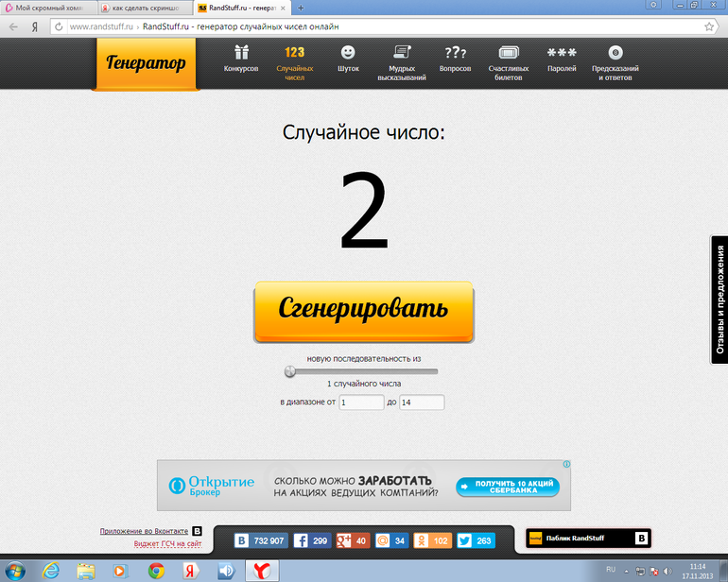Open the Паролей password generator
The image size is (728, 582).
[x=562, y=59]
